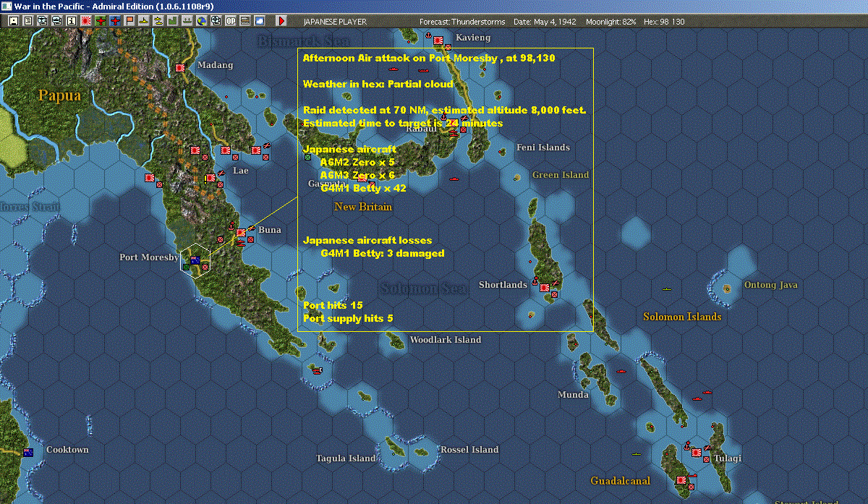Click the Moonlight: 82% status text
Screen dimensions: 868x504
(x=611, y=22)
